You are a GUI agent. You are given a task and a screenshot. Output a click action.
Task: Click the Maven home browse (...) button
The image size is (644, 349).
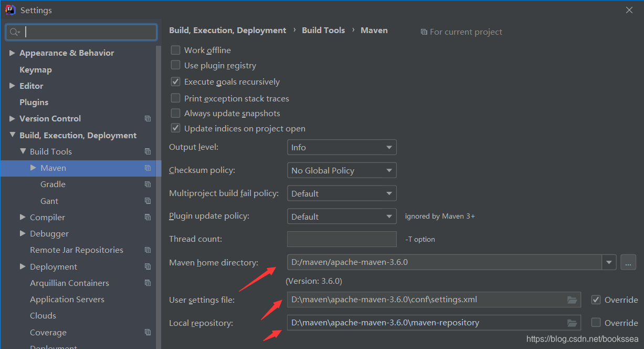point(628,262)
